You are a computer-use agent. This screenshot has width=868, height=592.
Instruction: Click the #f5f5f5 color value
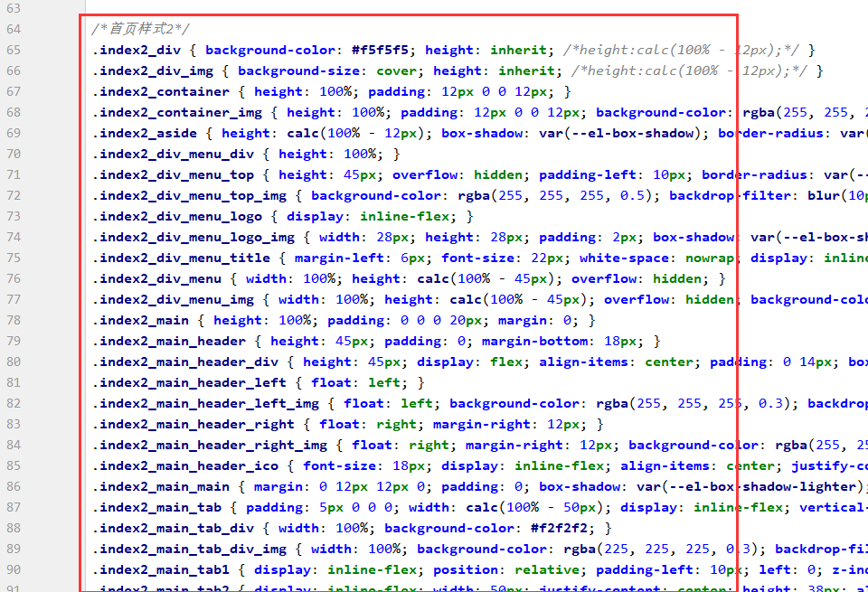[380, 50]
